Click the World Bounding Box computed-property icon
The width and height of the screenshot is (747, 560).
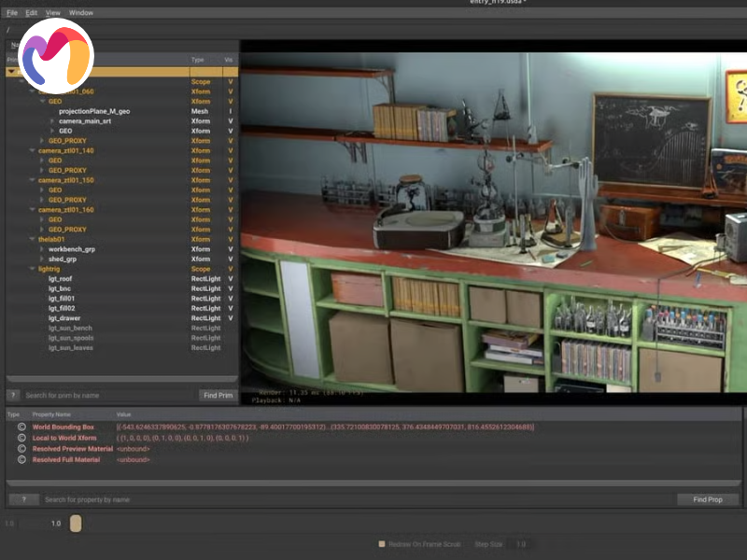(21, 427)
